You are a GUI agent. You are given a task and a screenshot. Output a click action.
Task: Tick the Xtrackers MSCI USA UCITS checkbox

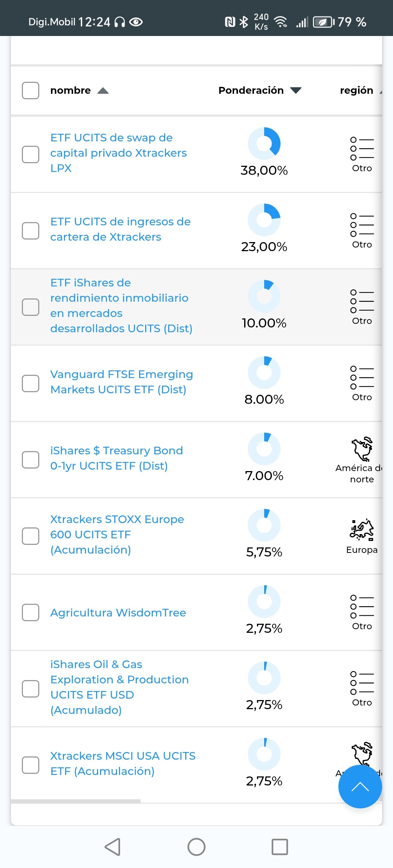(x=31, y=765)
